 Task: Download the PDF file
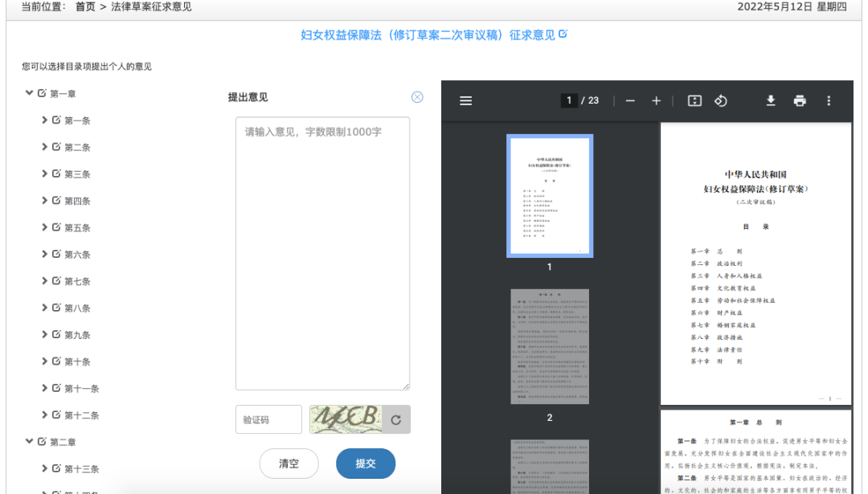click(771, 100)
